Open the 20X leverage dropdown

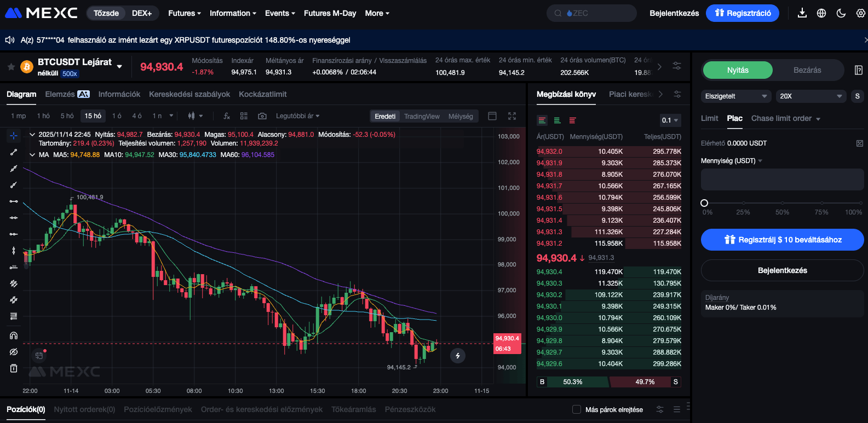tap(811, 96)
